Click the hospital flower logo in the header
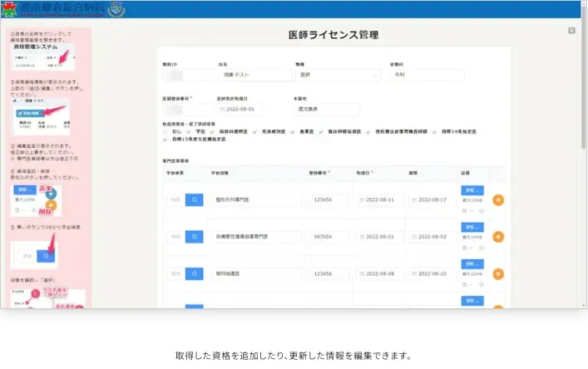This screenshot has width=588, height=369. click(9, 9)
